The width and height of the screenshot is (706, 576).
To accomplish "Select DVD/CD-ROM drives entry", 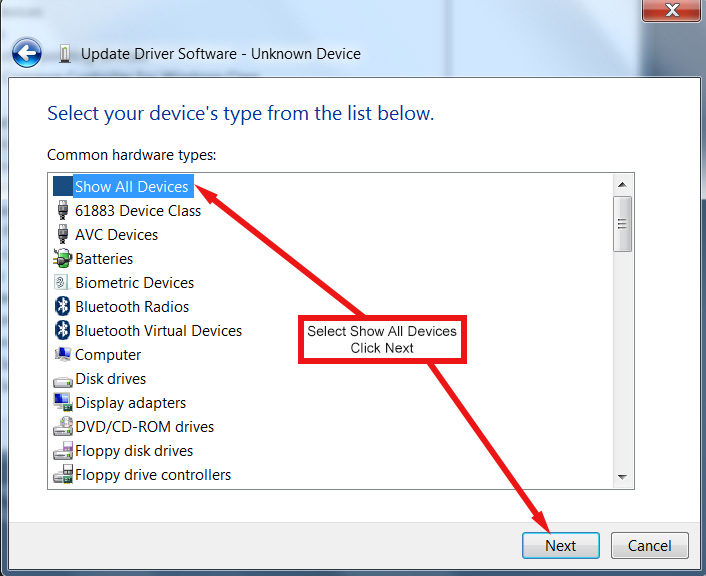I will click(144, 427).
